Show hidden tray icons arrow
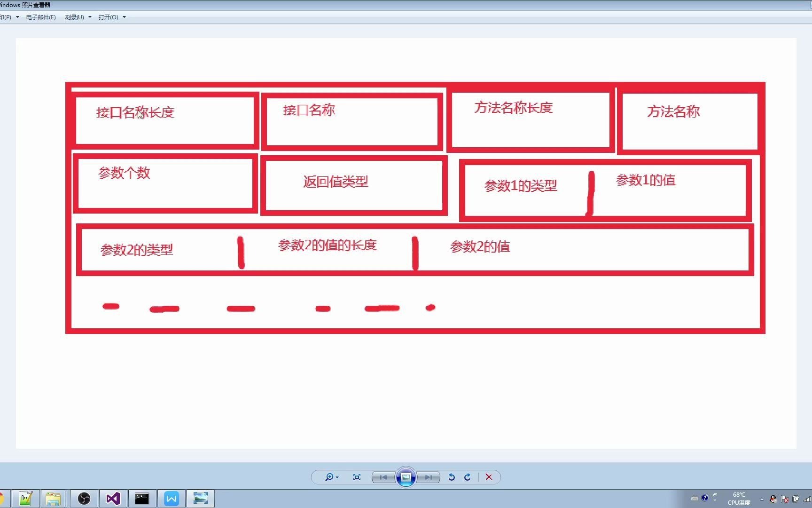This screenshot has height=508, width=812. pyautogui.click(x=762, y=499)
